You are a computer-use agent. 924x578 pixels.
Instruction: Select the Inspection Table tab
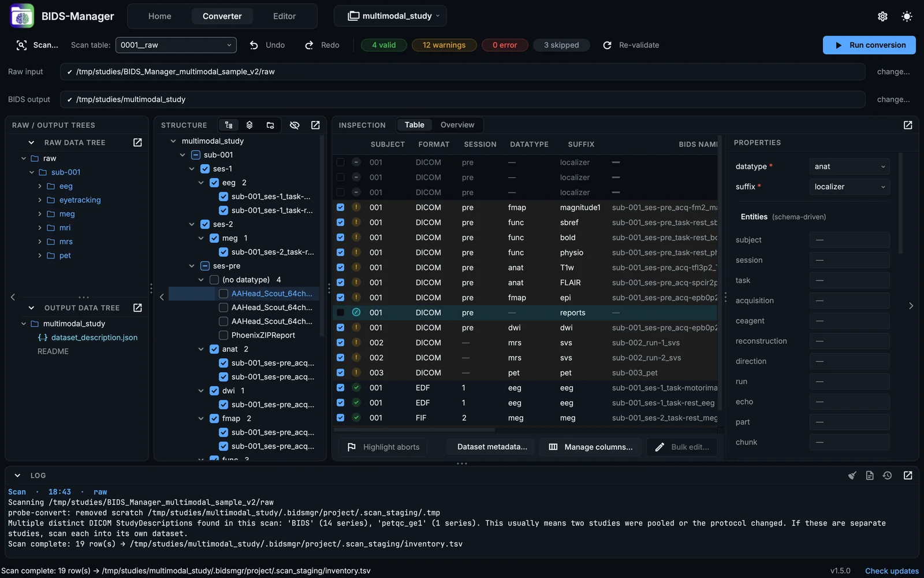[x=415, y=125]
